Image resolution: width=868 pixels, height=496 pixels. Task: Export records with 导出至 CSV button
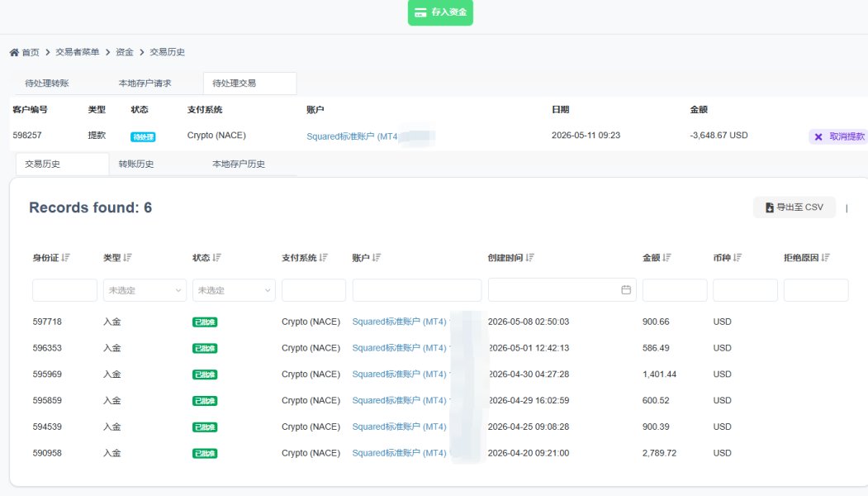pyautogui.click(x=794, y=207)
